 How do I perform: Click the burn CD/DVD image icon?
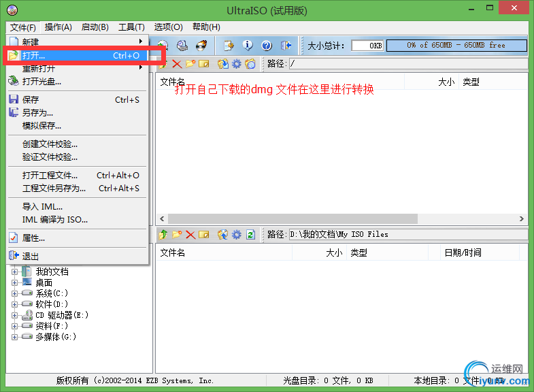201,46
